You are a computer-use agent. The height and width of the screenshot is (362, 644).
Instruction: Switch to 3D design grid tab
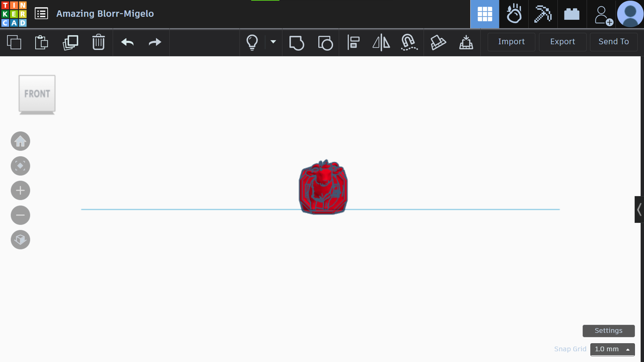coord(485,14)
